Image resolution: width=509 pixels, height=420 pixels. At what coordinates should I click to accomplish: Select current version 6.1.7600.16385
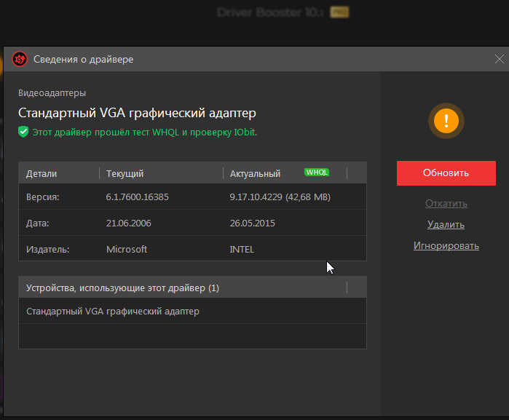coord(137,197)
